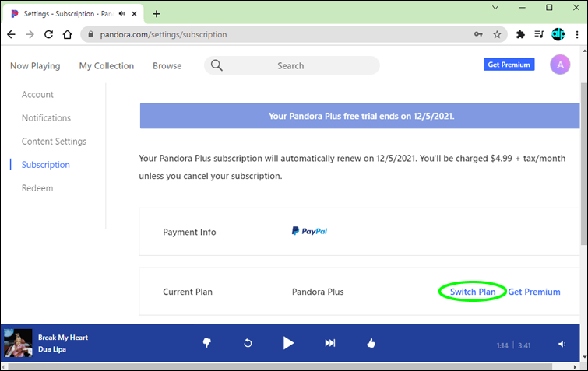Click the browser forward arrow
Image resolution: width=588 pixels, height=371 pixels.
[30, 34]
